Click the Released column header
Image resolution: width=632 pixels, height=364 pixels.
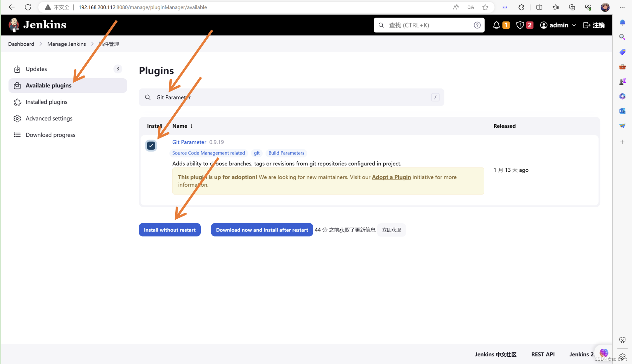[x=504, y=126]
